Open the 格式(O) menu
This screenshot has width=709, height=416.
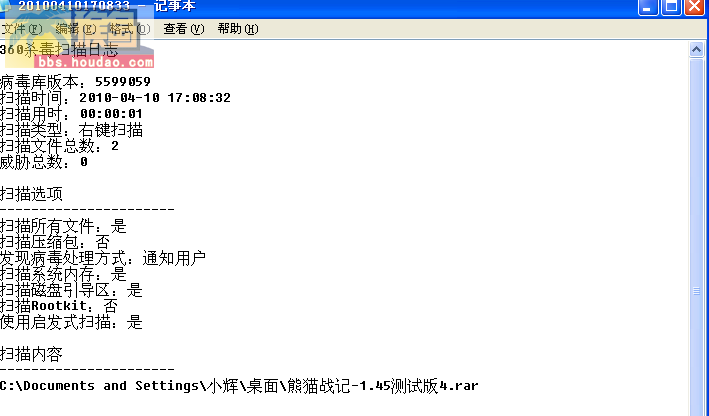(130, 29)
